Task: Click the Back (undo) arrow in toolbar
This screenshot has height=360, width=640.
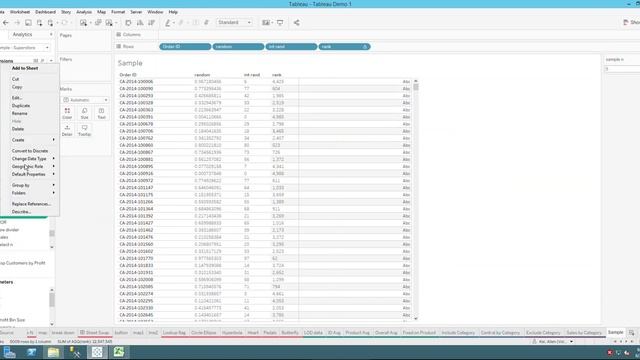Action: click(6, 23)
